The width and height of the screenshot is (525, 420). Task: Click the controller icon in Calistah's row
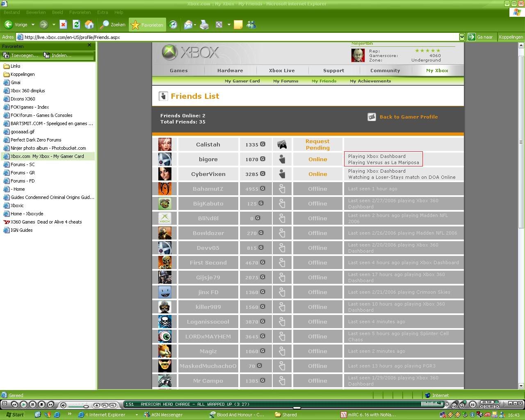pyautogui.click(x=282, y=144)
